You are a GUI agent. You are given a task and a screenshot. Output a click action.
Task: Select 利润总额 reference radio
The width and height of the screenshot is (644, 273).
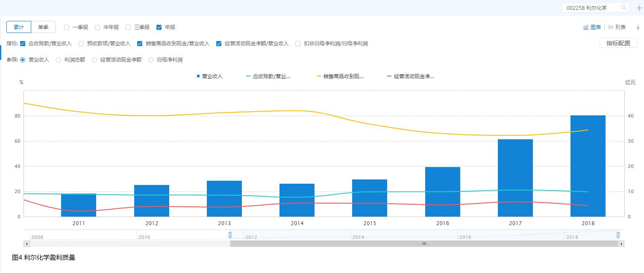(59, 60)
